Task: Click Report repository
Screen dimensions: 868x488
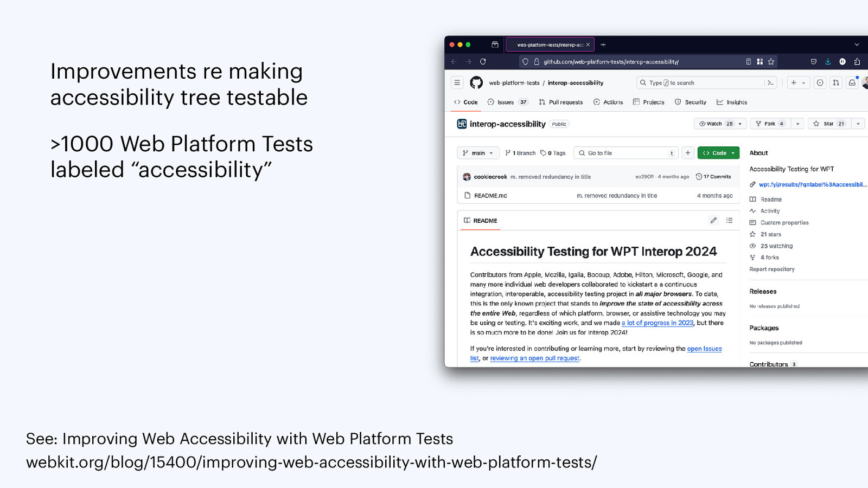Action: (x=772, y=269)
